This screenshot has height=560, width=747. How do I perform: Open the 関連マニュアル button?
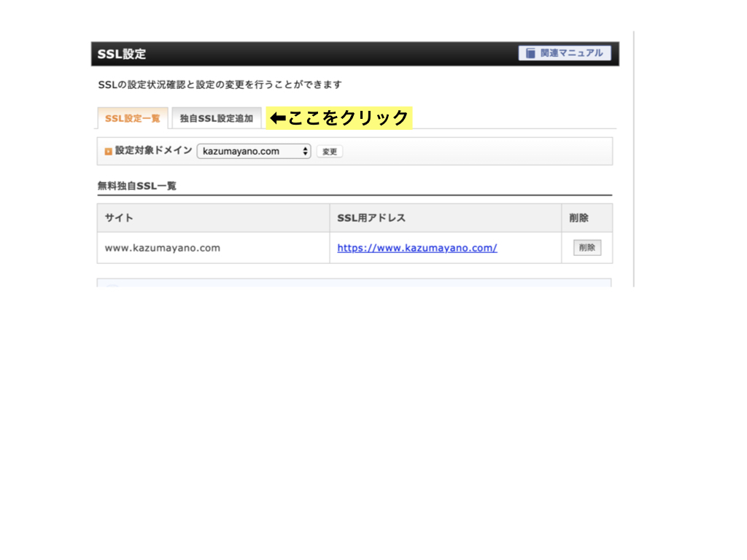[x=565, y=53]
